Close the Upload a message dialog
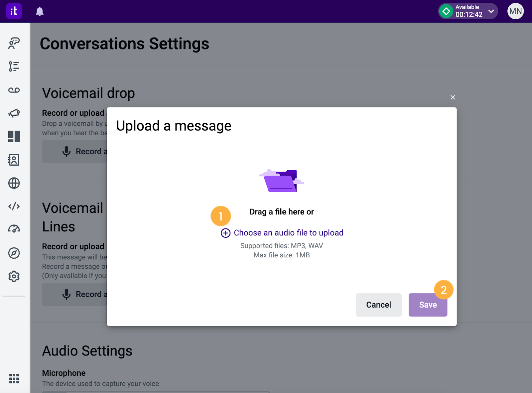 click(453, 97)
